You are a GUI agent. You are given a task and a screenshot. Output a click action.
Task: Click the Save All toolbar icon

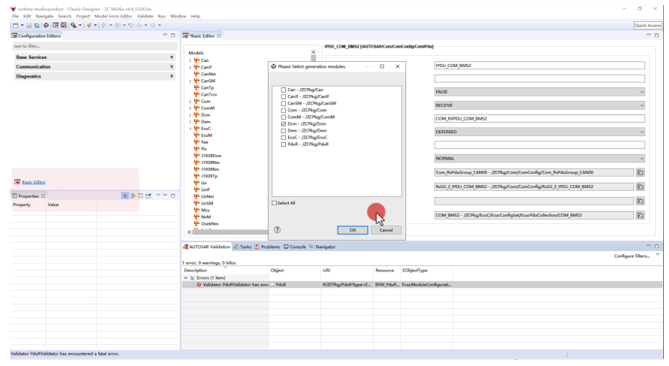click(x=36, y=25)
